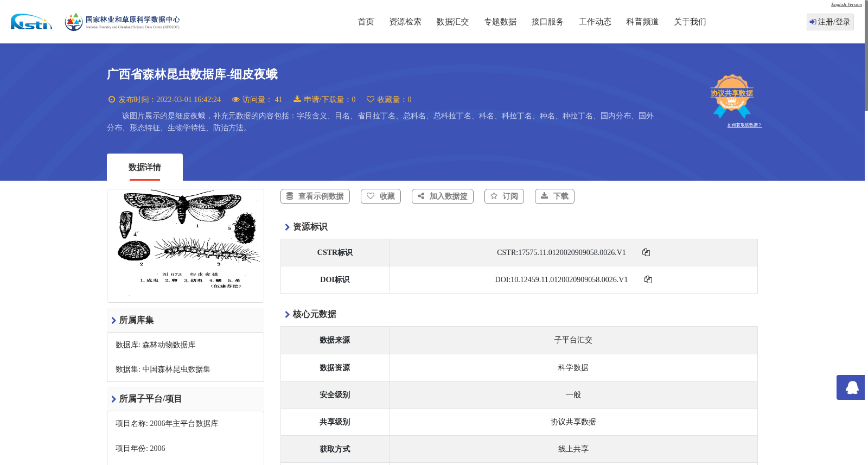Click the 收藏 button
Screen dimensions: 868x465
coord(381,196)
